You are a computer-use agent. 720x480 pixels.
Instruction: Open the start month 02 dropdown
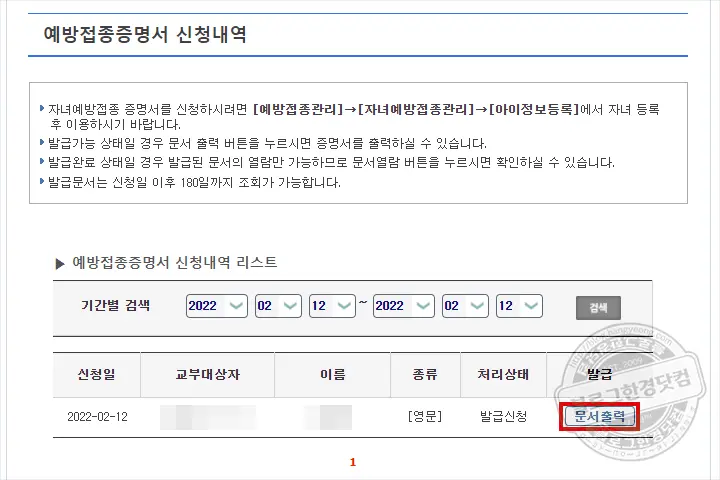[278, 306]
